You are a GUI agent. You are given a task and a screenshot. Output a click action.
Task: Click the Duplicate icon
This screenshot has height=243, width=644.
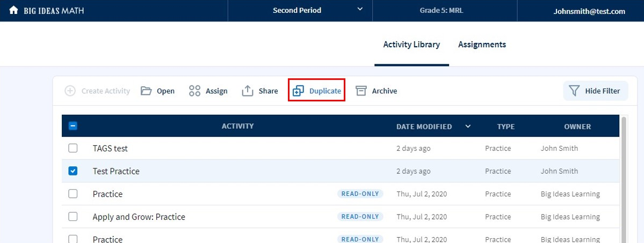point(298,91)
